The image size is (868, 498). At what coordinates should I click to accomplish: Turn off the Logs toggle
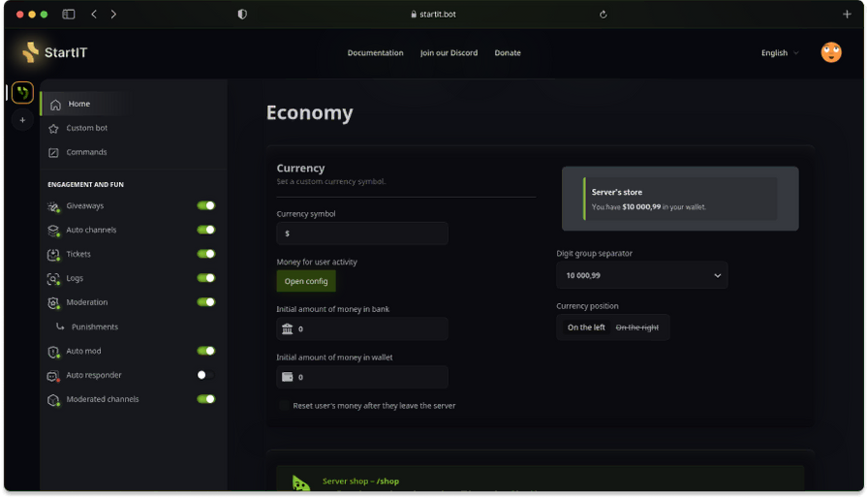click(206, 278)
